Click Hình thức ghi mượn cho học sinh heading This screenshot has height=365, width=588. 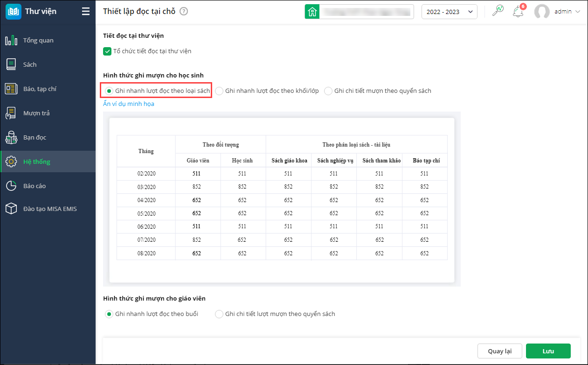pyautogui.click(x=153, y=75)
